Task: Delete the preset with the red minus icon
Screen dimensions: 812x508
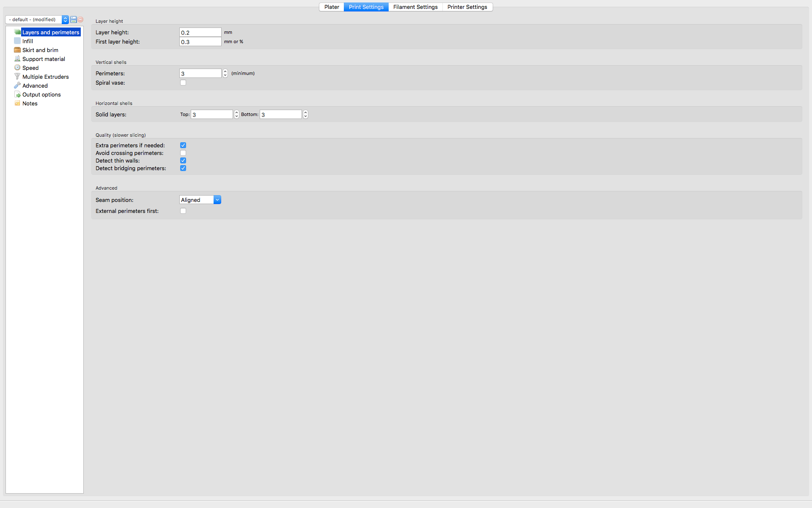Action: click(80, 19)
